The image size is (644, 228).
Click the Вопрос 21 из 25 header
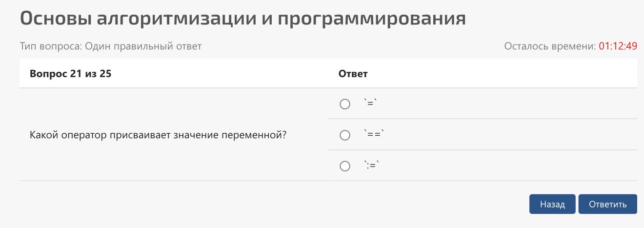tap(74, 74)
